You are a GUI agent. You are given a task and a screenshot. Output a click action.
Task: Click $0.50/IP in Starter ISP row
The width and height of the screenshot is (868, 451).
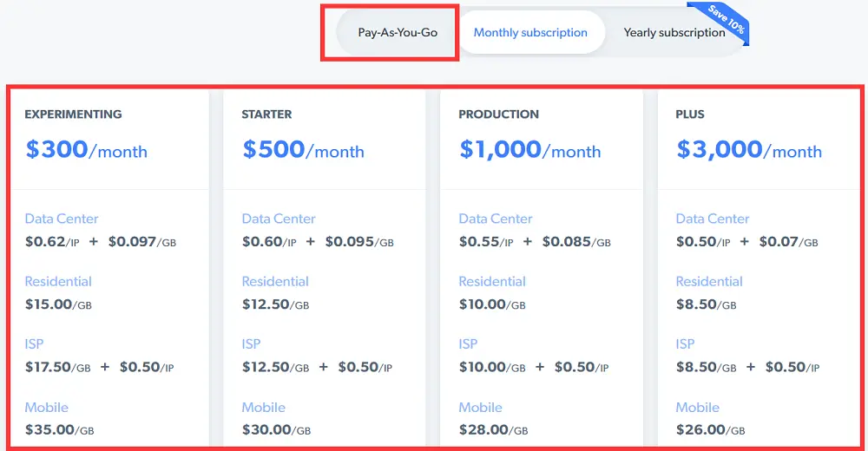pyautogui.click(x=365, y=367)
